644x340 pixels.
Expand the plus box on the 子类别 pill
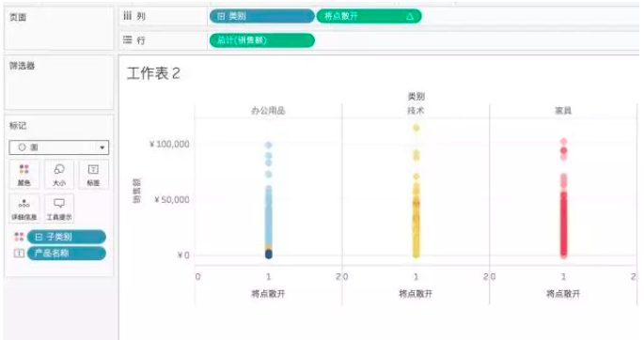(x=39, y=237)
